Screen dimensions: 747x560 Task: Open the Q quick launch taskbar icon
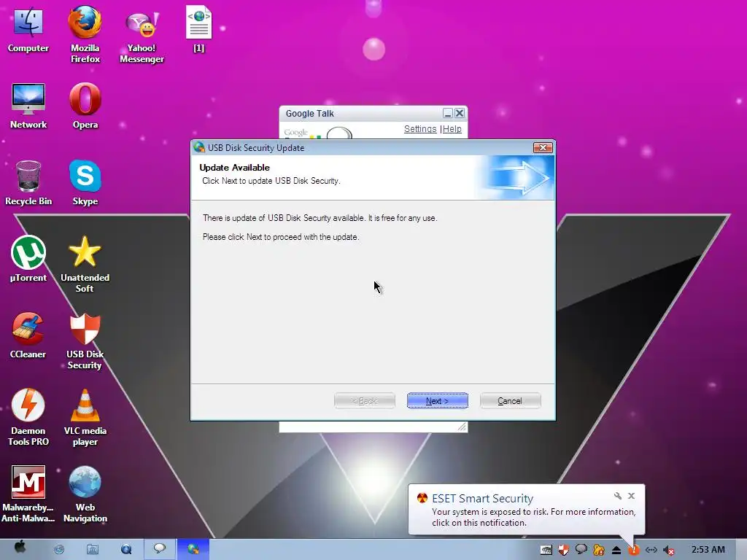[126, 550]
